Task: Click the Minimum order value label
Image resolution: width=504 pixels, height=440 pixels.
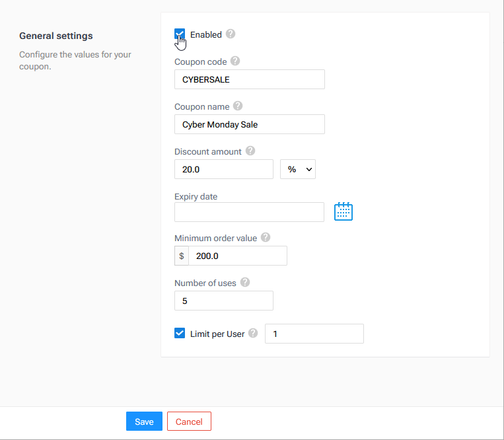Action: tap(216, 238)
